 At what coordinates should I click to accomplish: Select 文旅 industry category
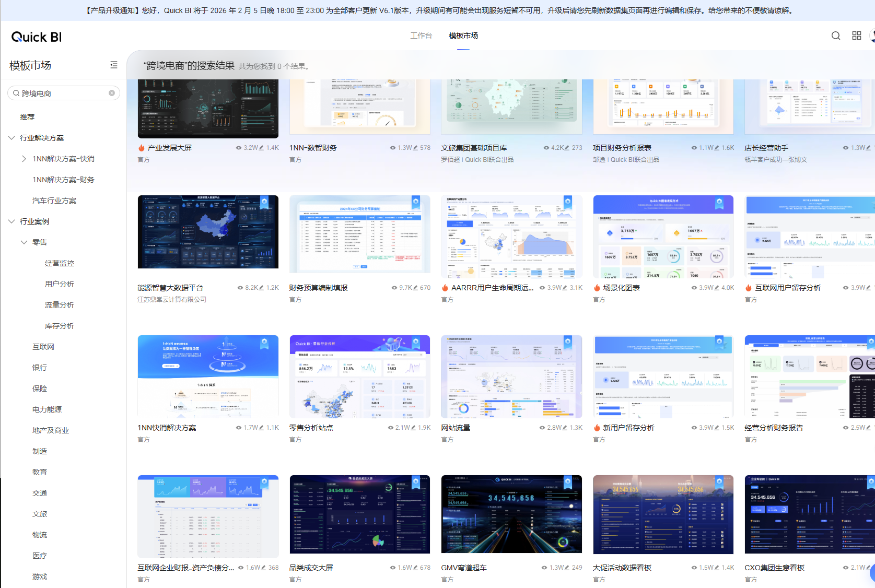(x=40, y=514)
